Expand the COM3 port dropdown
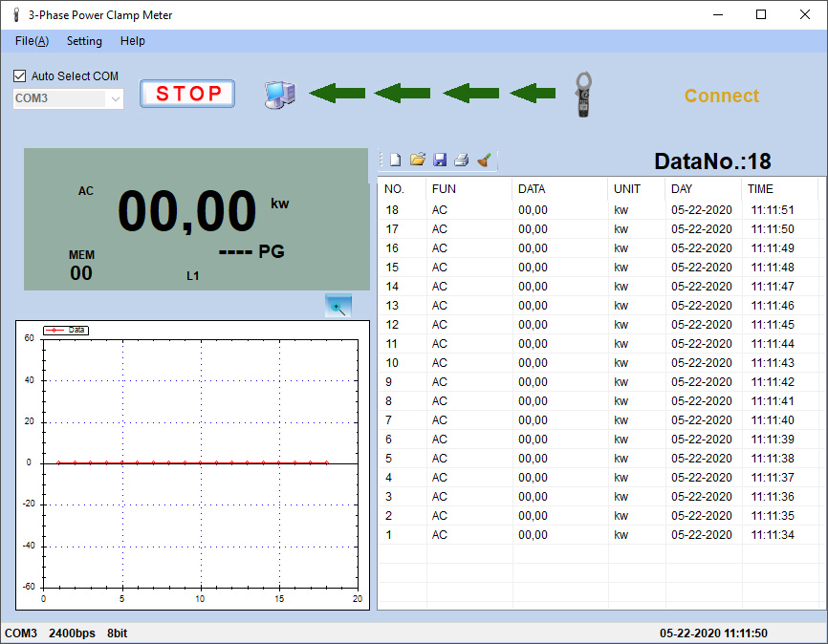 pos(116,98)
